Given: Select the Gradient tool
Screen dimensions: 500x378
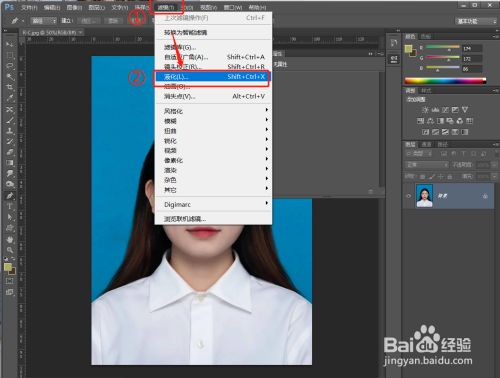Looking at the screenshot, I should tap(10, 163).
